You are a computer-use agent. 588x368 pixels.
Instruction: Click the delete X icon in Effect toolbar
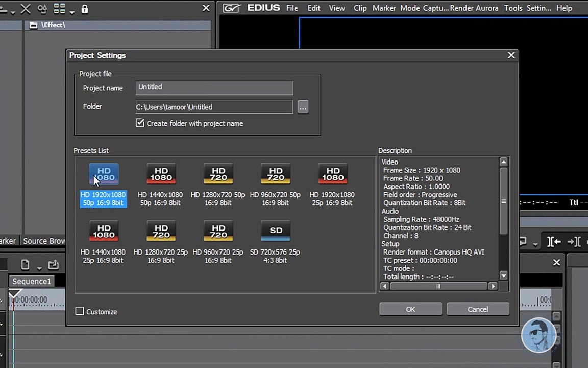(x=25, y=9)
